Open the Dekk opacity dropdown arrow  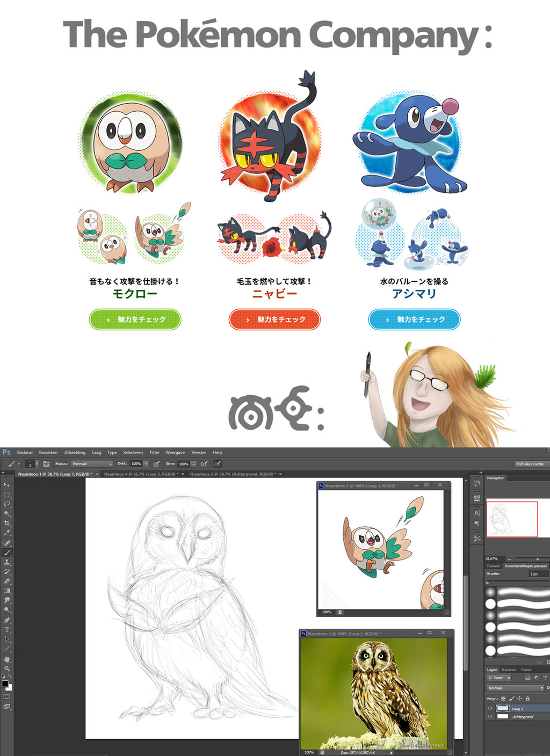tap(146, 464)
